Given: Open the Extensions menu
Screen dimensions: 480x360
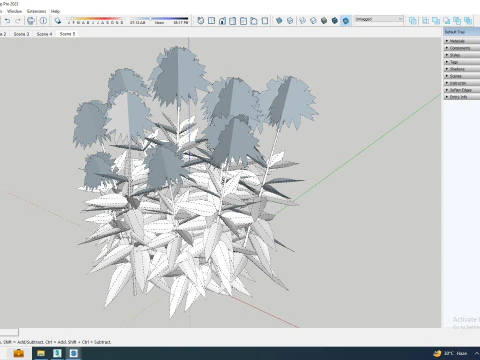Looking at the screenshot, I should pos(37,11).
